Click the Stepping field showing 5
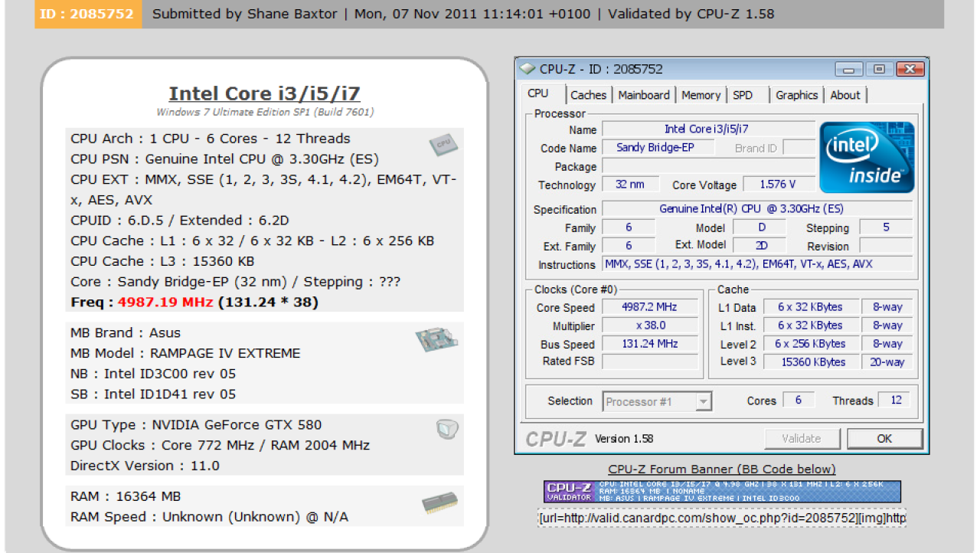The height and width of the screenshot is (553, 980). 886,227
